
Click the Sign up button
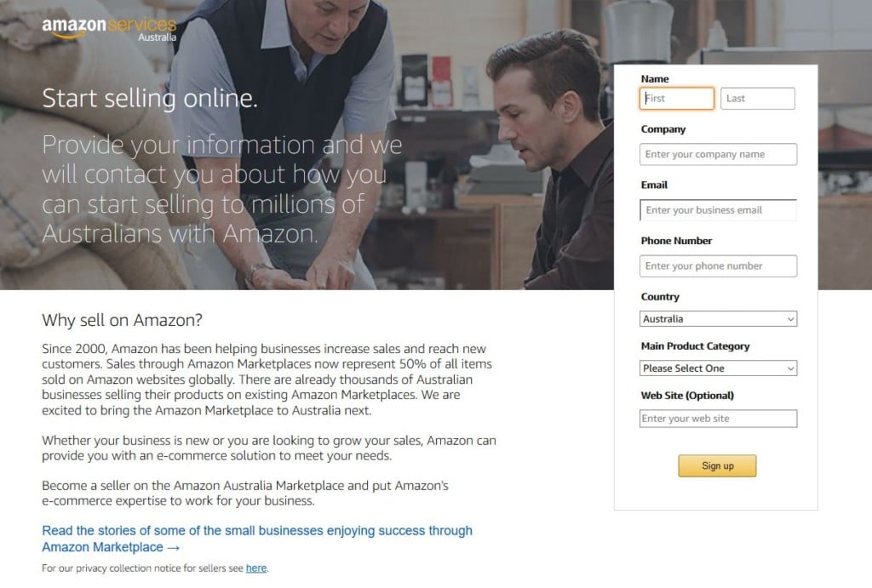coord(717,465)
